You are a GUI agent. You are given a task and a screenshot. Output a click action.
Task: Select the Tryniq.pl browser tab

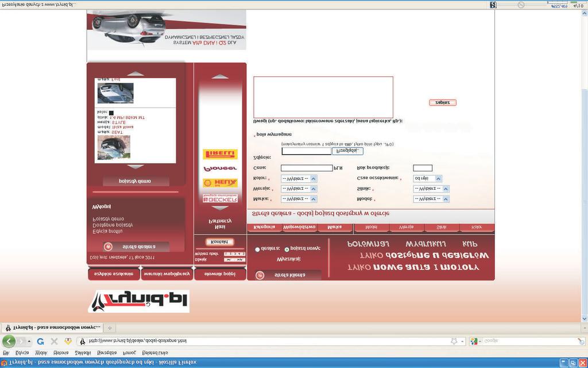coord(52,327)
